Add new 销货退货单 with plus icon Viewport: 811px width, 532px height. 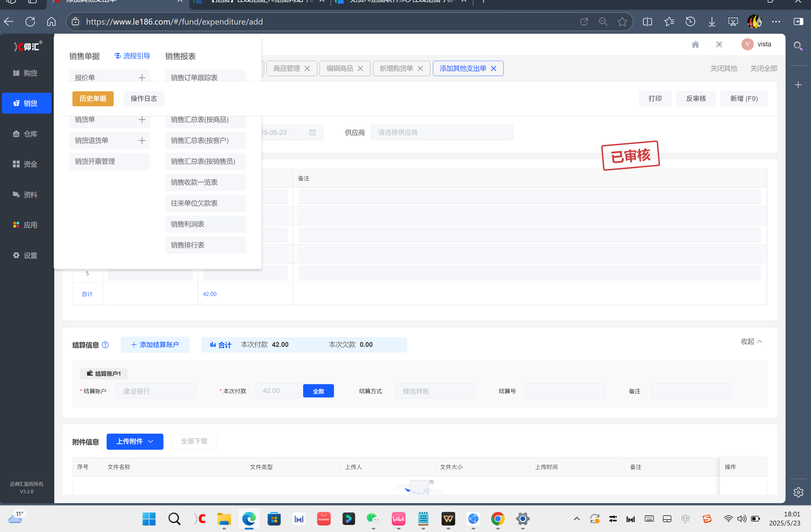(x=142, y=140)
